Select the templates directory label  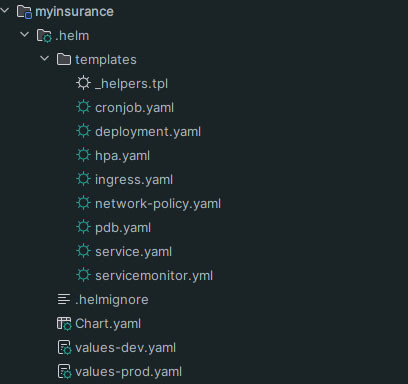pos(106,60)
